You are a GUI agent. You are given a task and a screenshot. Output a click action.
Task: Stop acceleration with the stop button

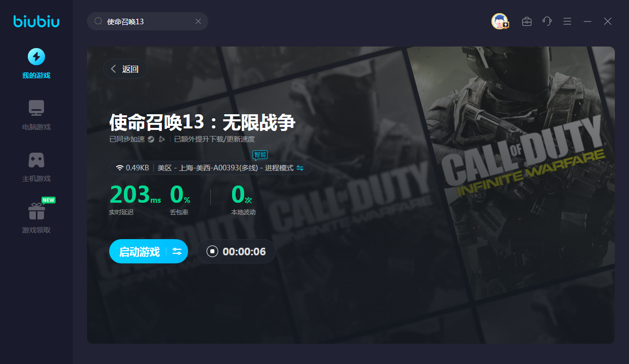coord(212,251)
